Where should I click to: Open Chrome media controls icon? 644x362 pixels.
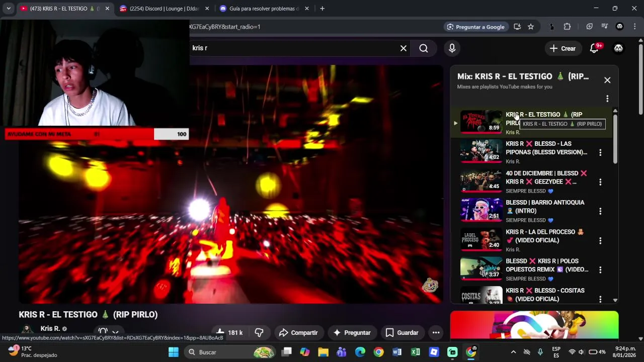point(605,27)
